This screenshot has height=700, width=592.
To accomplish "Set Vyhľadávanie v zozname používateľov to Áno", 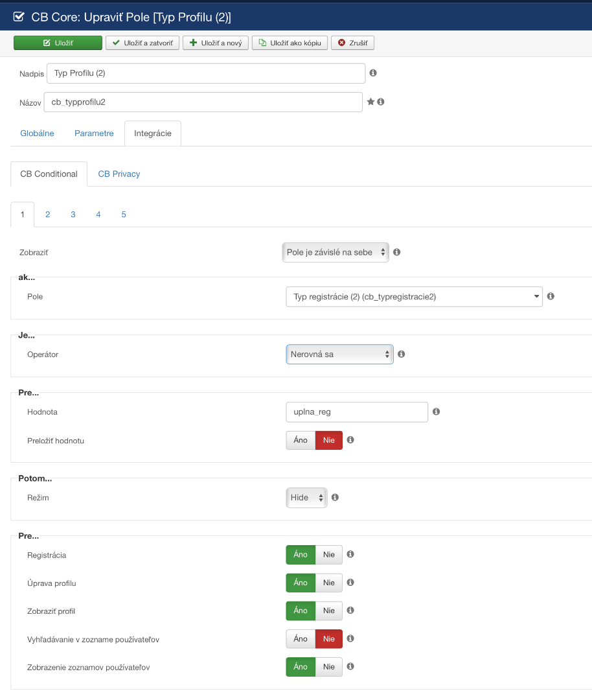I will (301, 639).
